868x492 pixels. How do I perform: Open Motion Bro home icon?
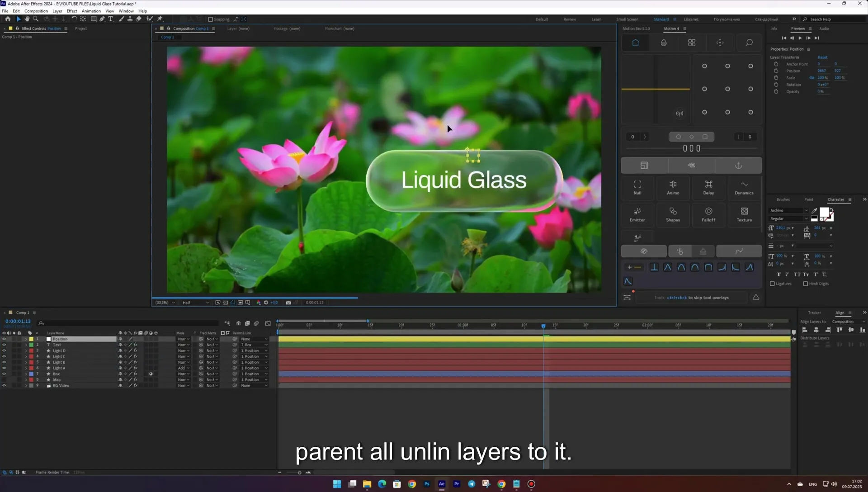[x=635, y=43]
